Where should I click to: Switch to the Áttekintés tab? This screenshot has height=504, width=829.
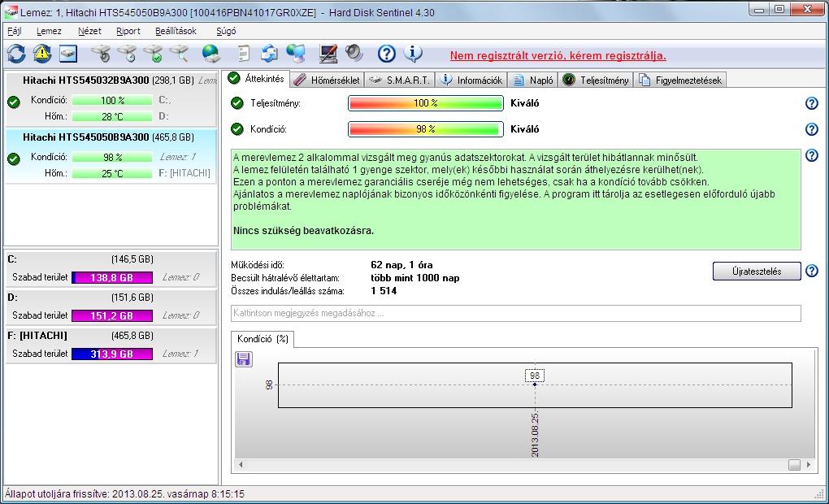(256, 79)
